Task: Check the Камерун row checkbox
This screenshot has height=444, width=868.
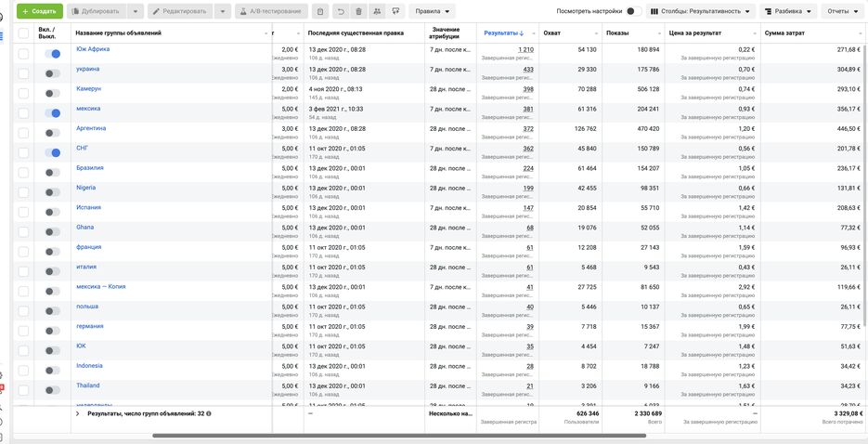Action: pos(23,93)
